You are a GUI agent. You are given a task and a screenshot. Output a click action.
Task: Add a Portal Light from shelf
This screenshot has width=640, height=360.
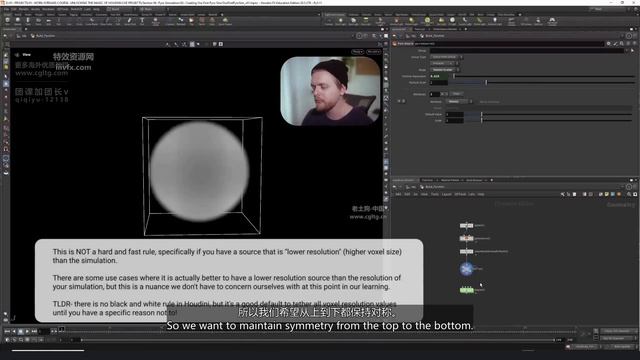(481, 21)
